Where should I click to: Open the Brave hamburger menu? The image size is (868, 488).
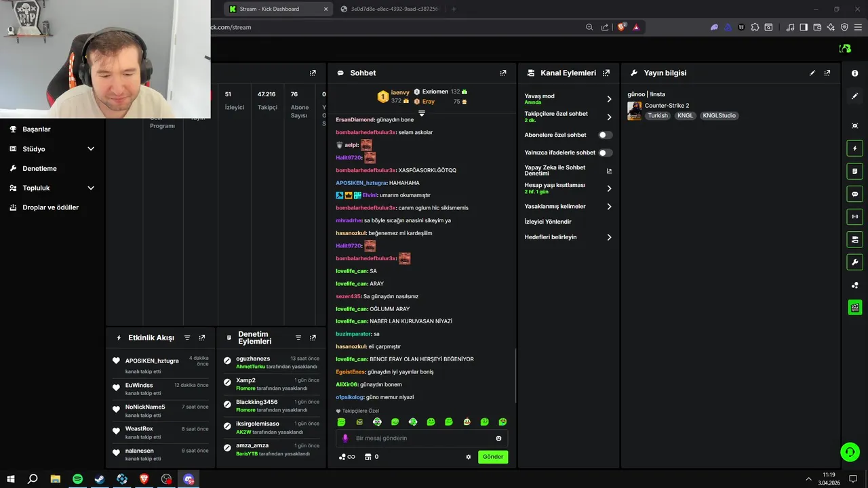858,27
